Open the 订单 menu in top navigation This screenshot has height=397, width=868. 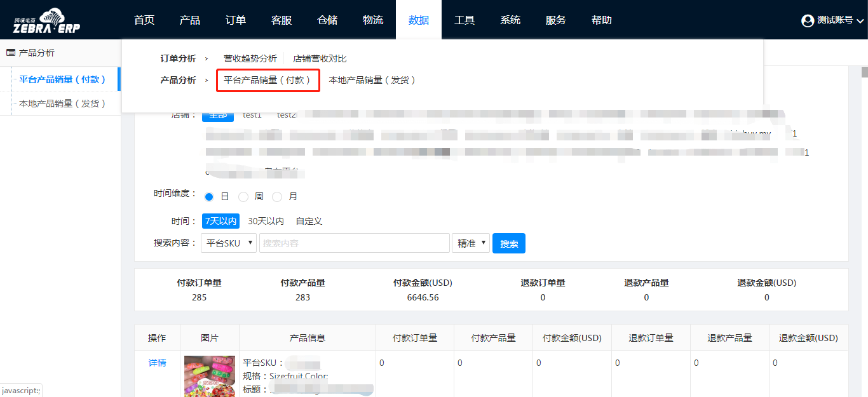(235, 20)
